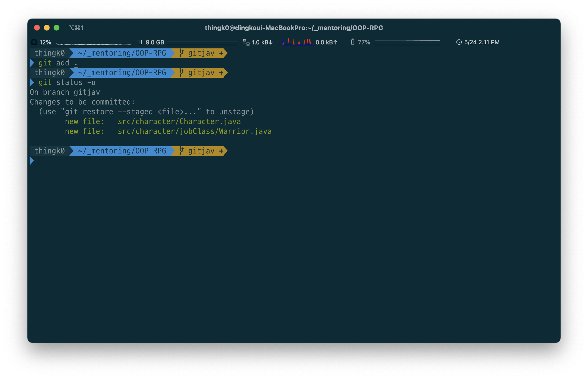Click the yellow minimize window button
This screenshot has height=379, width=588.
pyautogui.click(x=47, y=28)
